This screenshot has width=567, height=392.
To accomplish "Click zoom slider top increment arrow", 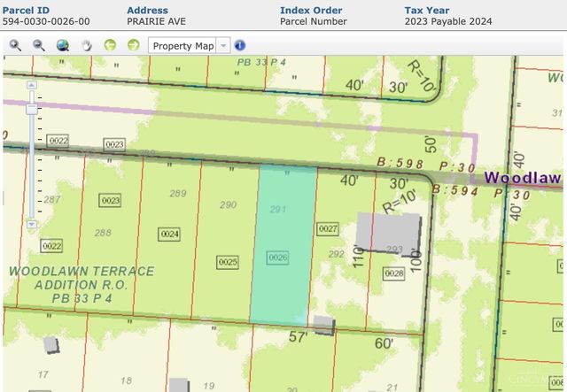I will (32, 85).
